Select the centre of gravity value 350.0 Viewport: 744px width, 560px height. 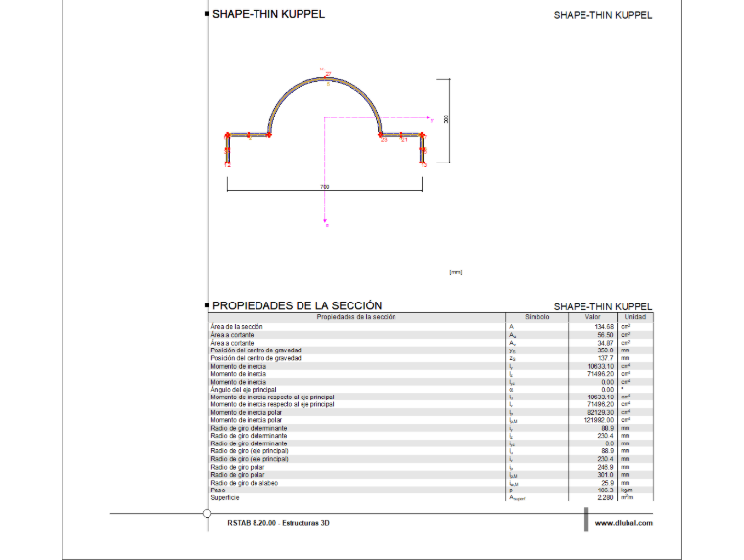coord(605,350)
